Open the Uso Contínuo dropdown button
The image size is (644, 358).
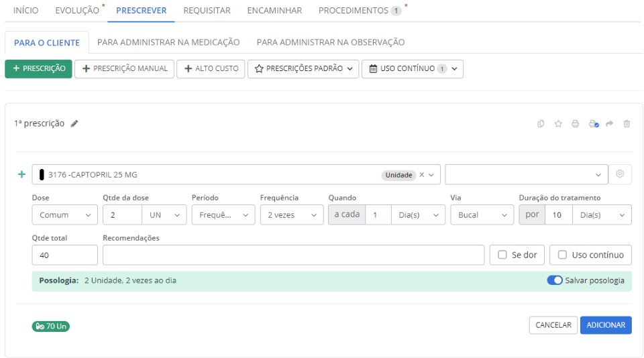[x=413, y=68]
